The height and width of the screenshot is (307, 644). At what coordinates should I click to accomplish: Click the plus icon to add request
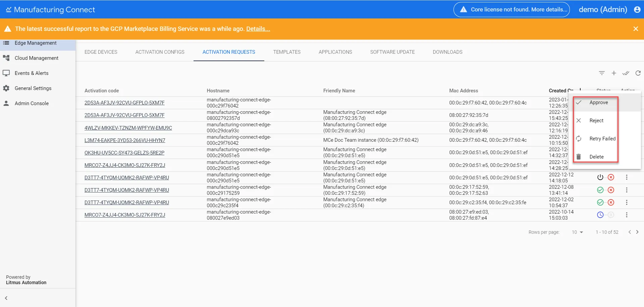pyautogui.click(x=614, y=73)
